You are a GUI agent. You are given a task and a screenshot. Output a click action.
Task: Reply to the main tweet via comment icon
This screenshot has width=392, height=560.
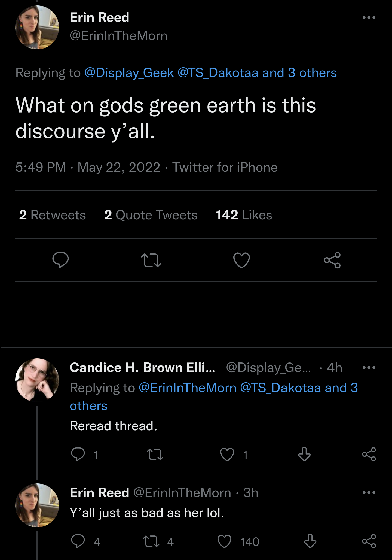60,260
